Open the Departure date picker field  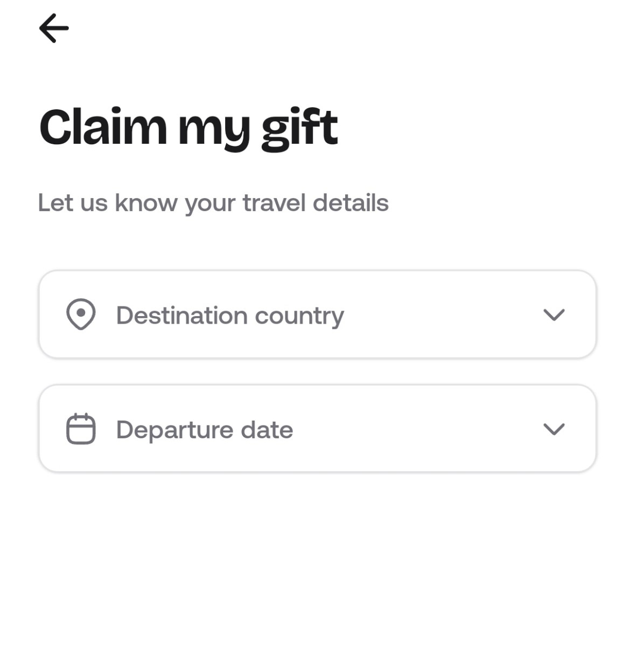317,429
